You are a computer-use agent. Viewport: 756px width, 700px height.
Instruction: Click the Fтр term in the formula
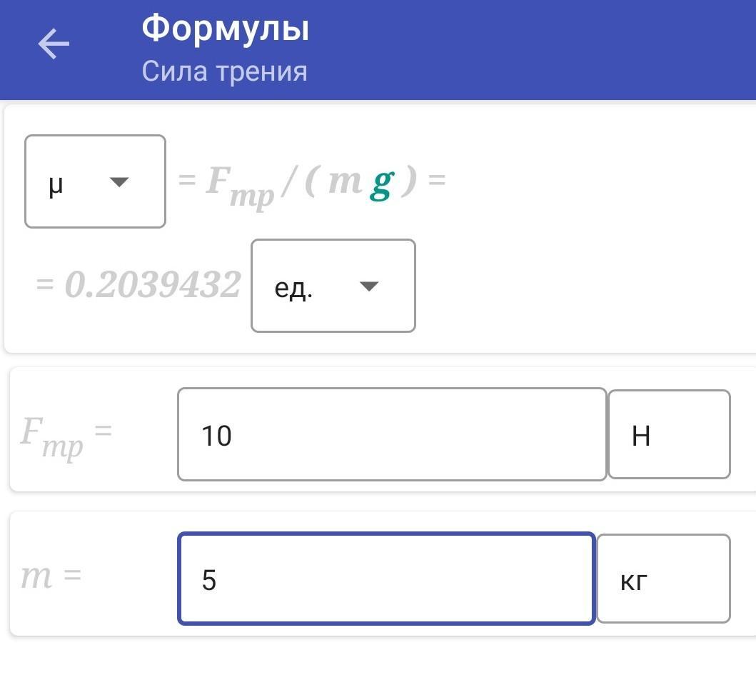pyautogui.click(x=239, y=184)
